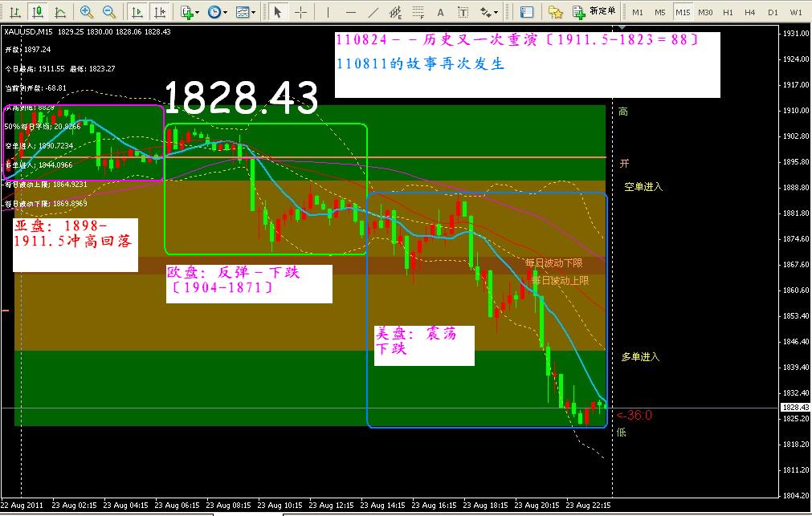Select the crosshair tool
Image resolution: width=812 pixels, height=516 pixels.
300,12
